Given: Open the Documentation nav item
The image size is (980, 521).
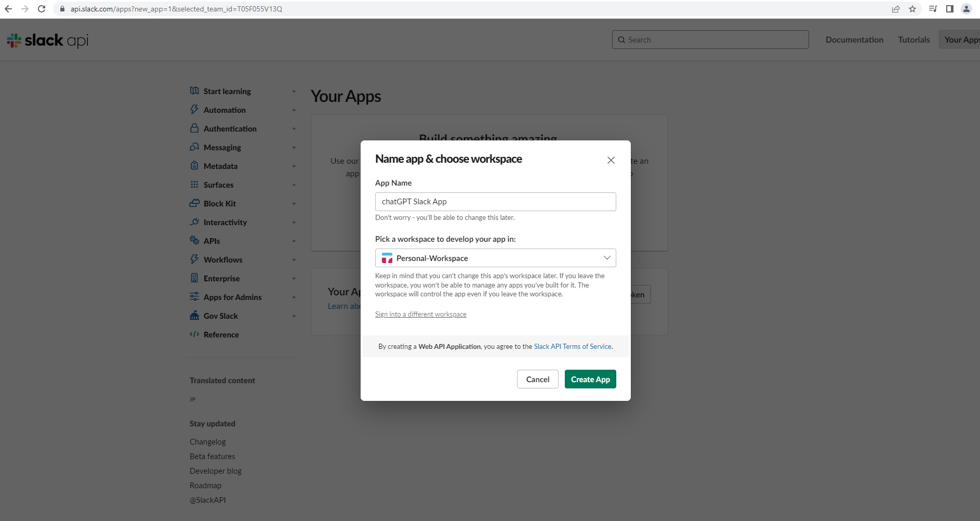Looking at the screenshot, I should [854, 40].
